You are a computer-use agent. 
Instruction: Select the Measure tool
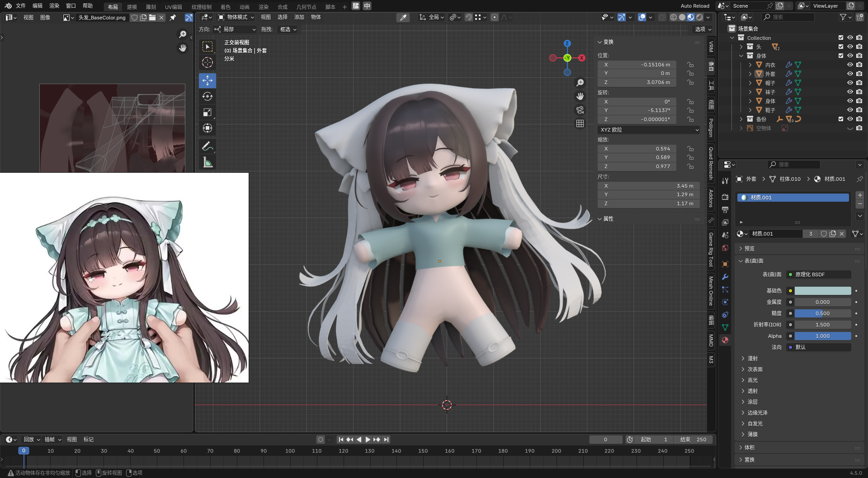[208, 162]
